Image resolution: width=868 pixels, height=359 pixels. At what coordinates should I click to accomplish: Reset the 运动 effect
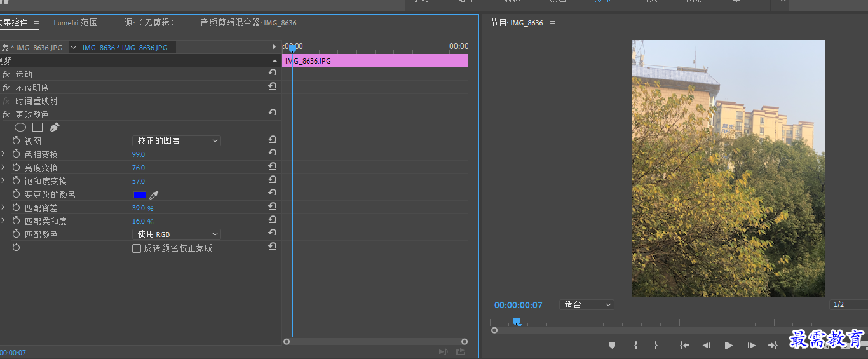[x=273, y=74]
